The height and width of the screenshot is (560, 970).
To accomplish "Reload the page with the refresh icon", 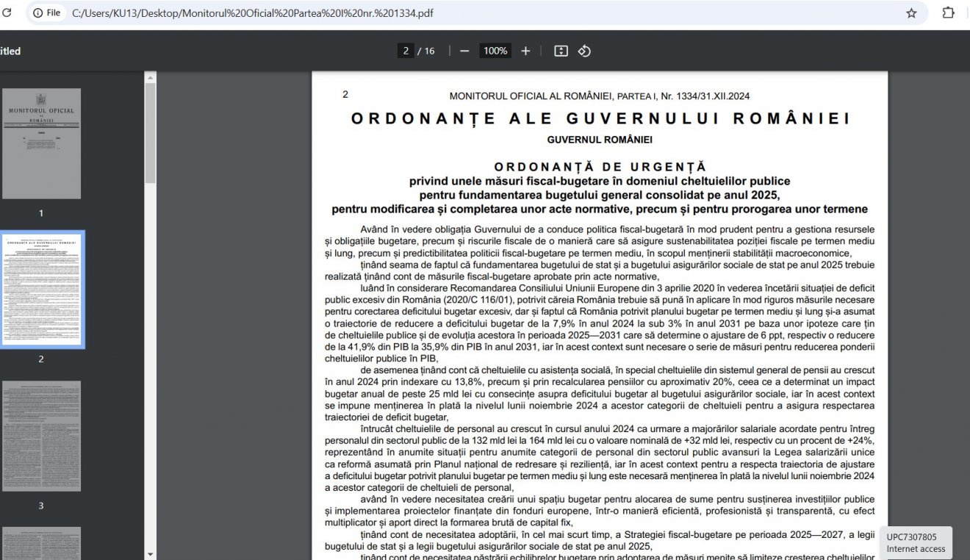I will pyautogui.click(x=7, y=12).
